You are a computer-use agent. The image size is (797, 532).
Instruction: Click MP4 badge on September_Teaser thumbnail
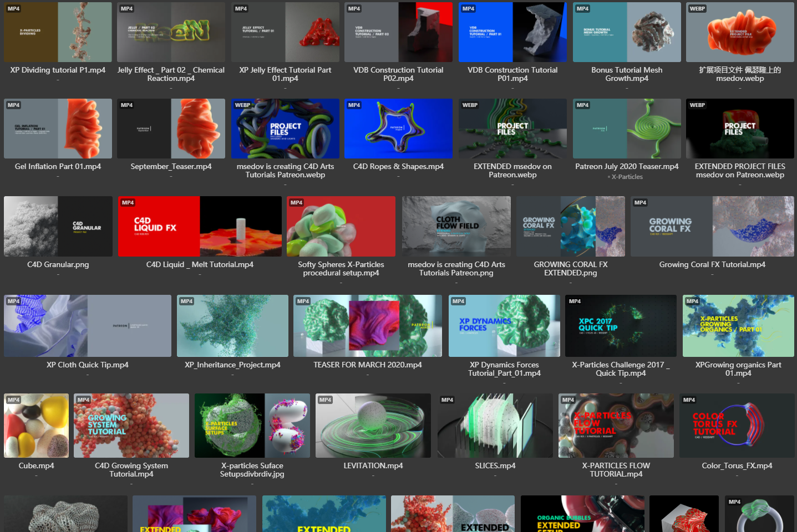coord(127,105)
